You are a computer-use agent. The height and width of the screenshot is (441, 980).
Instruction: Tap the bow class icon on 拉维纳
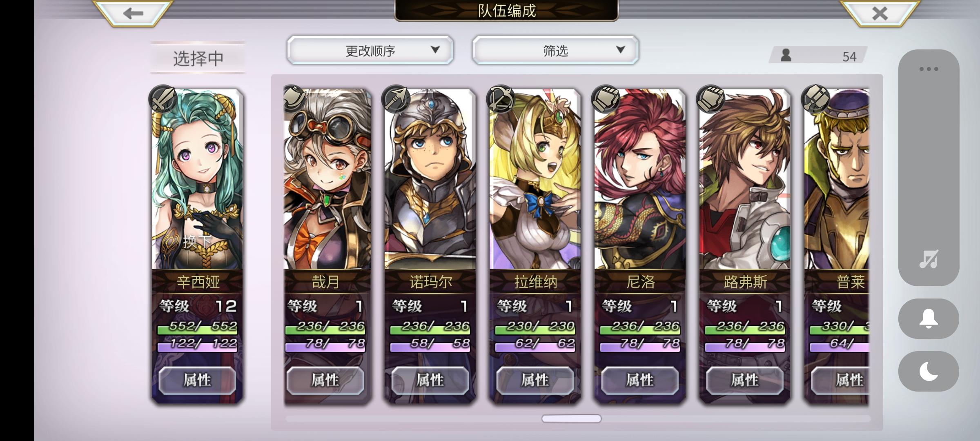(x=501, y=99)
